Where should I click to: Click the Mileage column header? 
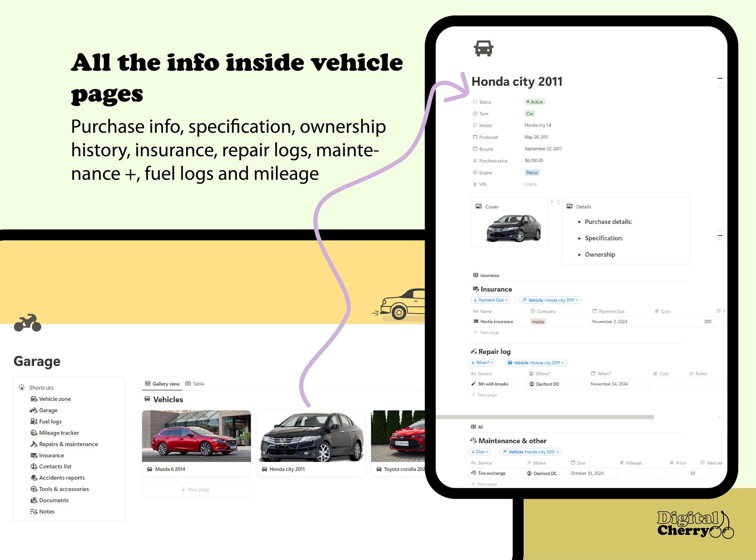pyautogui.click(x=630, y=463)
